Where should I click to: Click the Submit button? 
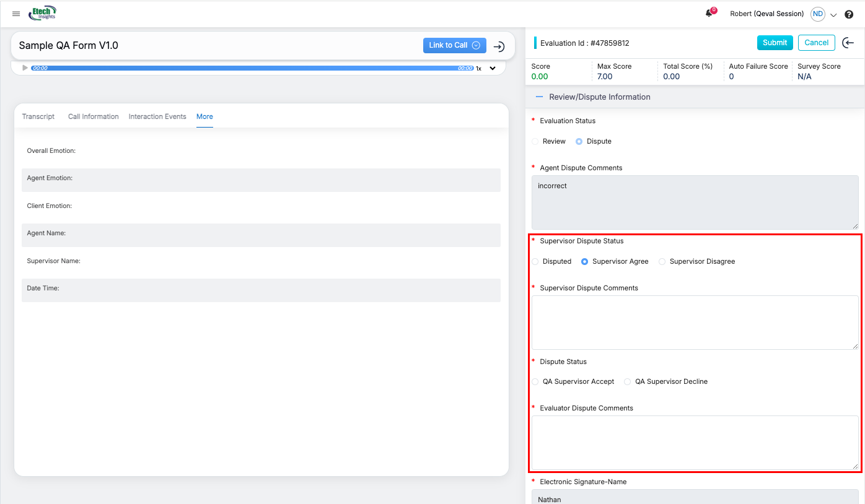(775, 43)
